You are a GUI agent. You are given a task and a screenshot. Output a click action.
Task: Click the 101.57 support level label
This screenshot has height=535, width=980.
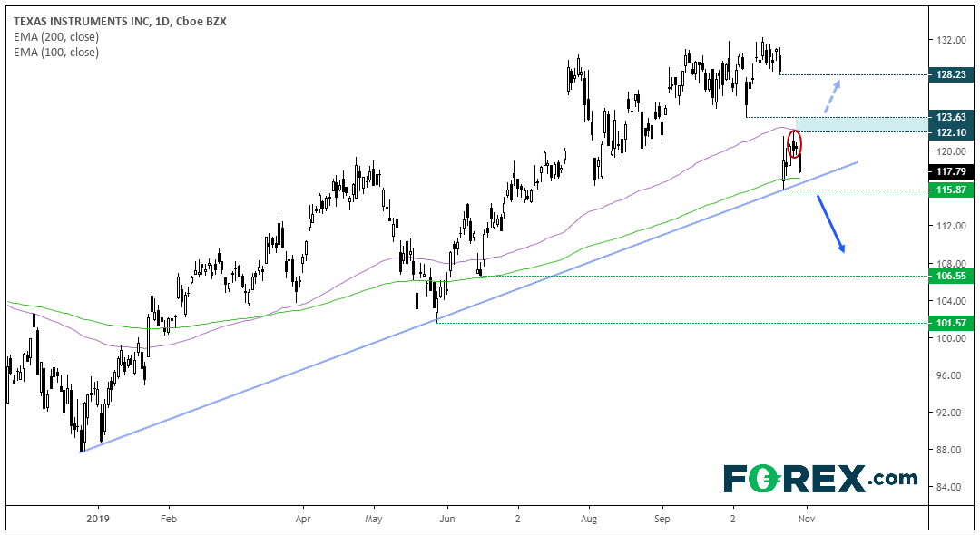click(x=951, y=323)
